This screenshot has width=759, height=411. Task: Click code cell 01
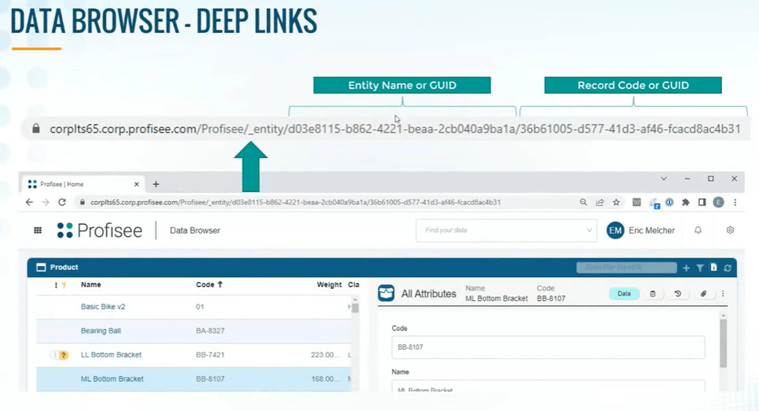pos(200,307)
